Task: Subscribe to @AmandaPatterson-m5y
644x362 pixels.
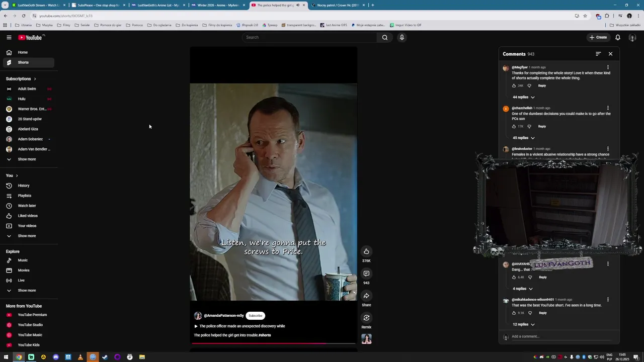Action: (x=255, y=316)
